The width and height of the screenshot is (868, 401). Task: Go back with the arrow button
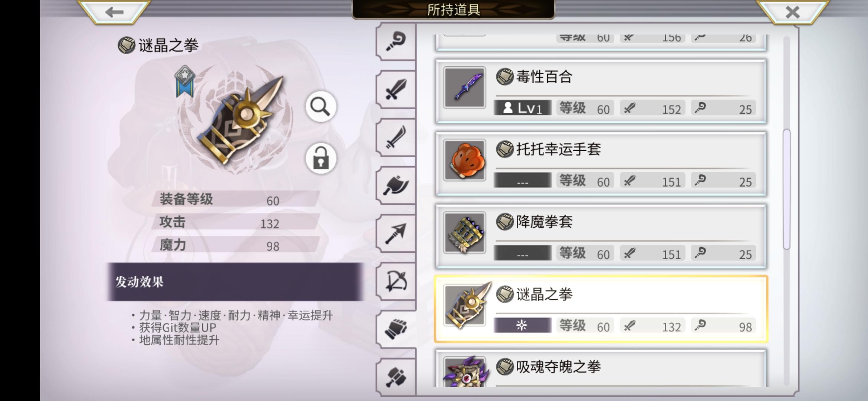click(x=114, y=12)
